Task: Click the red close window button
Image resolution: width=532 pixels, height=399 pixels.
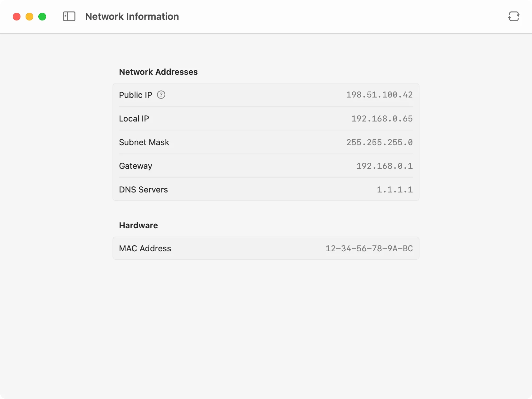Action: pos(17,17)
